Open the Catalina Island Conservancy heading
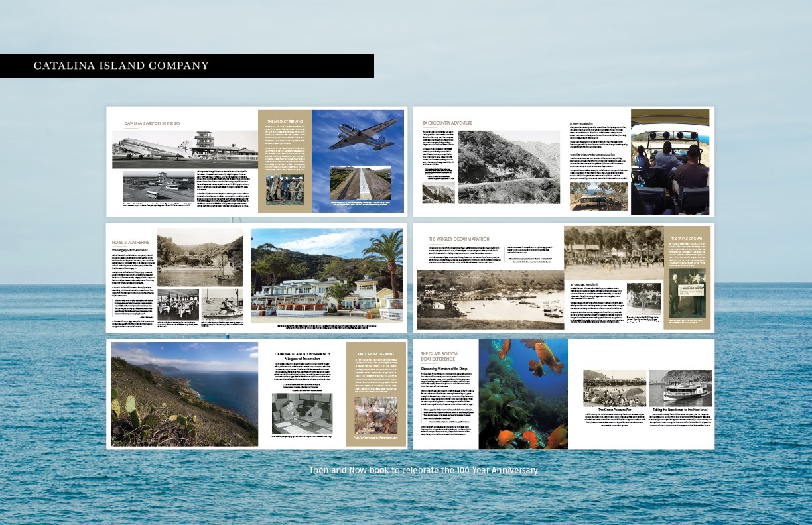Image resolution: width=812 pixels, height=525 pixels. click(x=304, y=354)
